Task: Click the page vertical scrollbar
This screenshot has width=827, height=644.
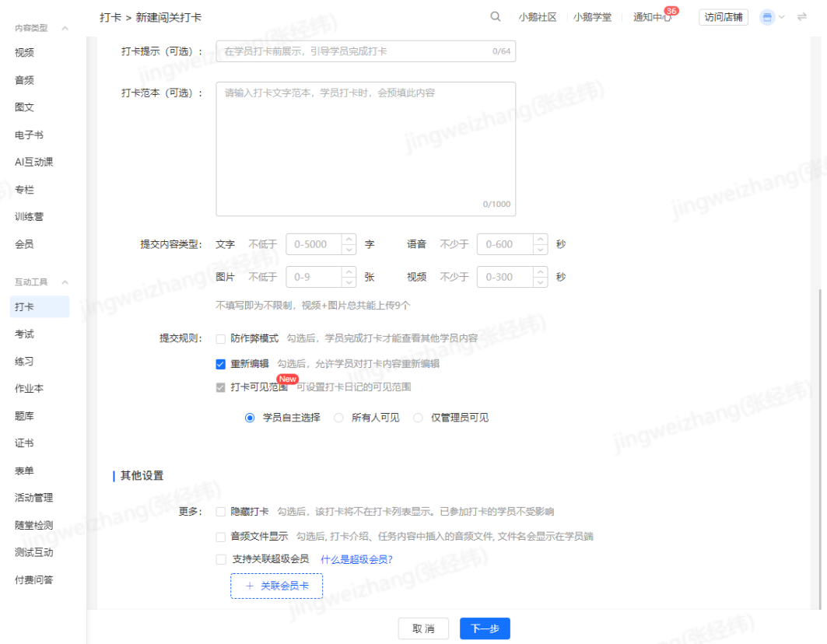Action: [x=819, y=448]
